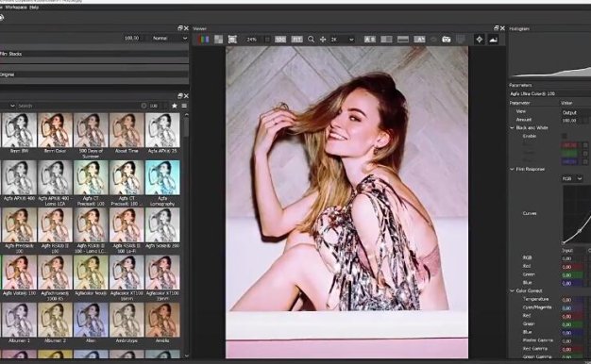Select the 8mm BW preset thumbnail

pos(19,130)
